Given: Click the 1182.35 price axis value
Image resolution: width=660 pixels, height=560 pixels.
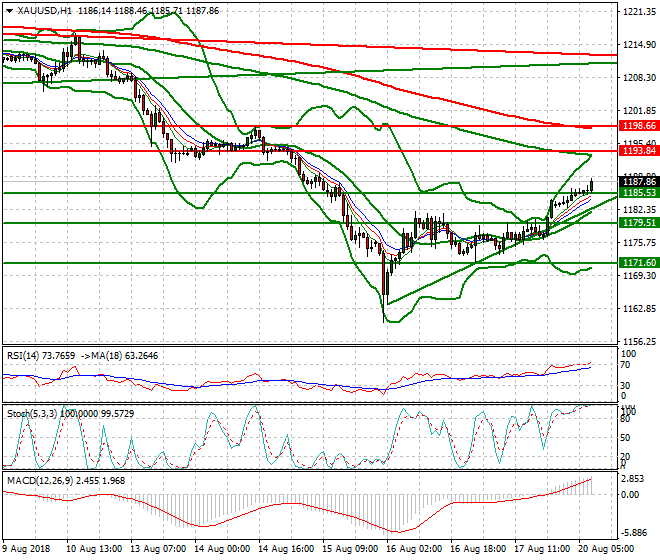Looking at the screenshot, I should pyautogui.click(x=639, y=209).
